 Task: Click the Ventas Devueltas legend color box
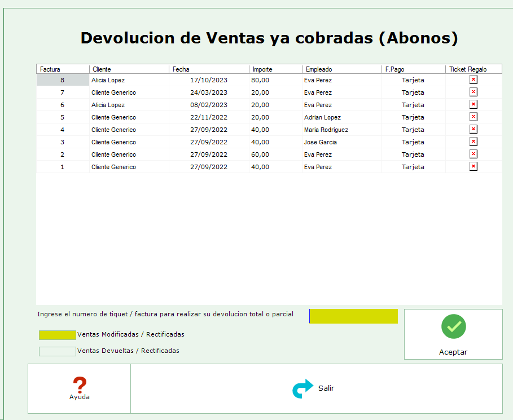coord(57,351)
